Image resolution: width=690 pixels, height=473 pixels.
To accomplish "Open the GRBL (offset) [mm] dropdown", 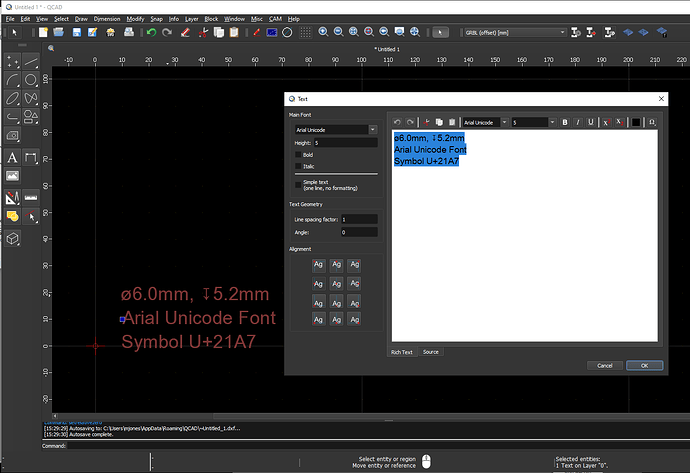I will [x=515, y=32].
